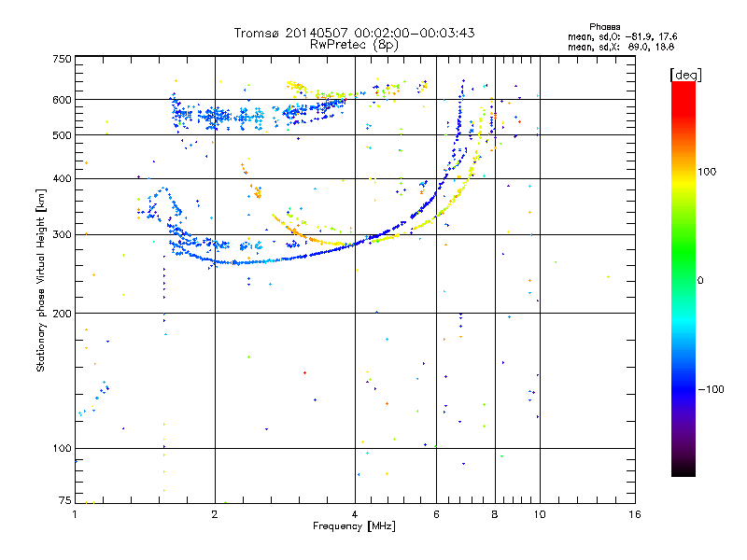
Task: Click the 'Stationary phase Virtual Height [km]' axis label
Action: pos(40,280)
